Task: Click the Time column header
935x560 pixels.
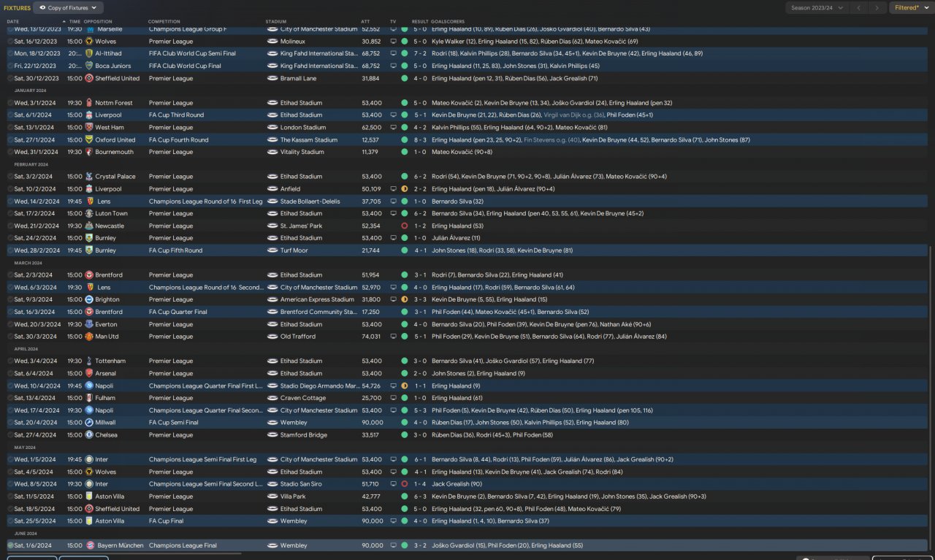Action: (x=75, y=22)
